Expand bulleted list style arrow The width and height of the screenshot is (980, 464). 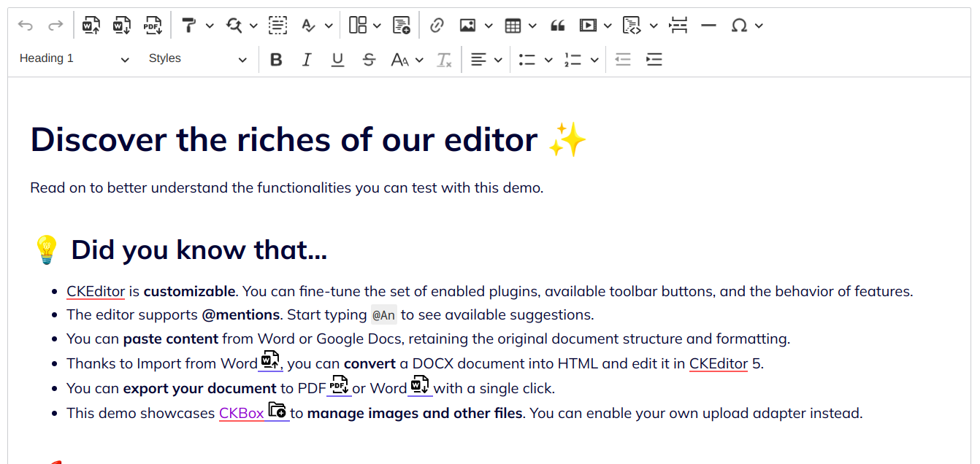(x=548, y=60)
